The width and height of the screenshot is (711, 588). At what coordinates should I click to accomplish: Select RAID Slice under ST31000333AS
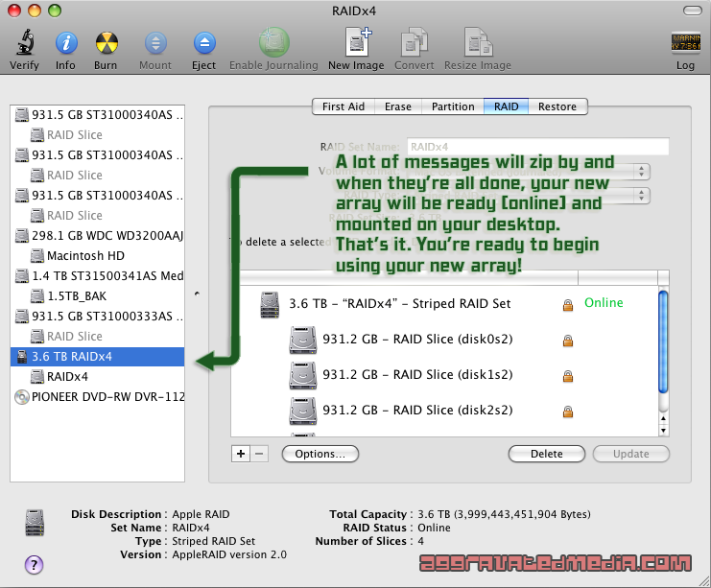(x=75, y=337)
